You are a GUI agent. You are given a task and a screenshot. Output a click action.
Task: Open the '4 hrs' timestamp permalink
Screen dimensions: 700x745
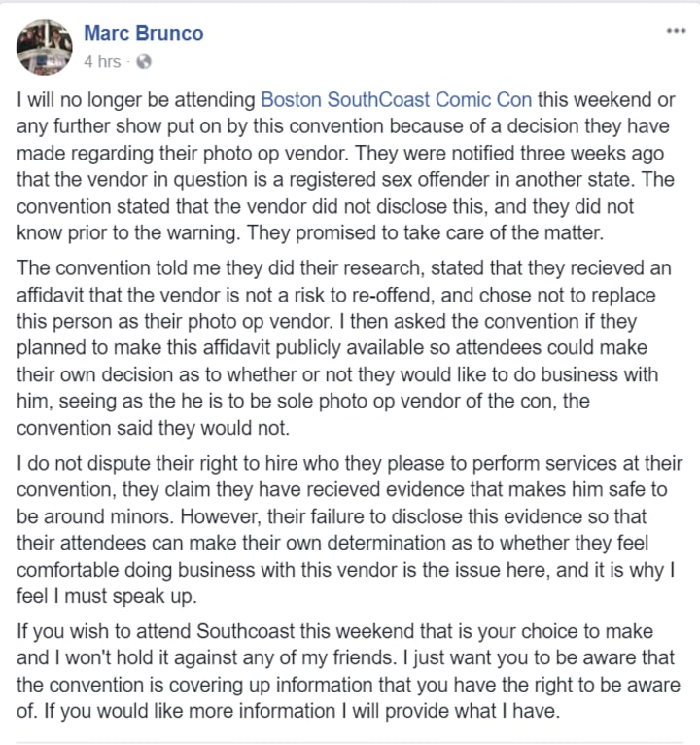102,62
